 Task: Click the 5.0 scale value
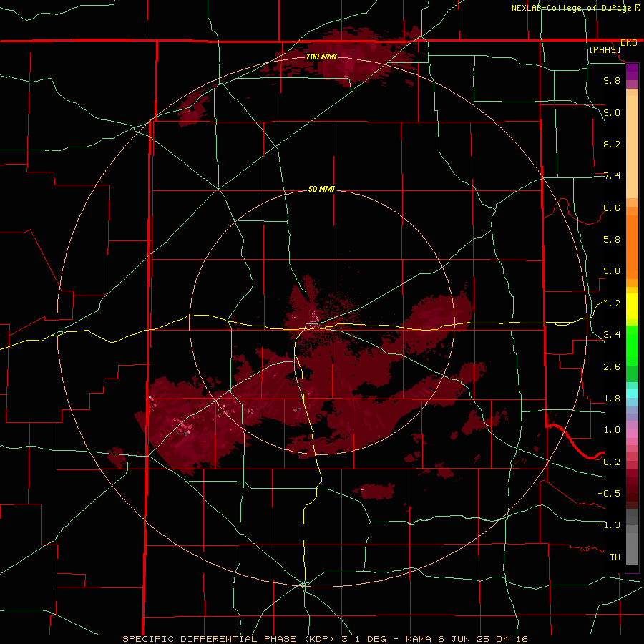612,271
